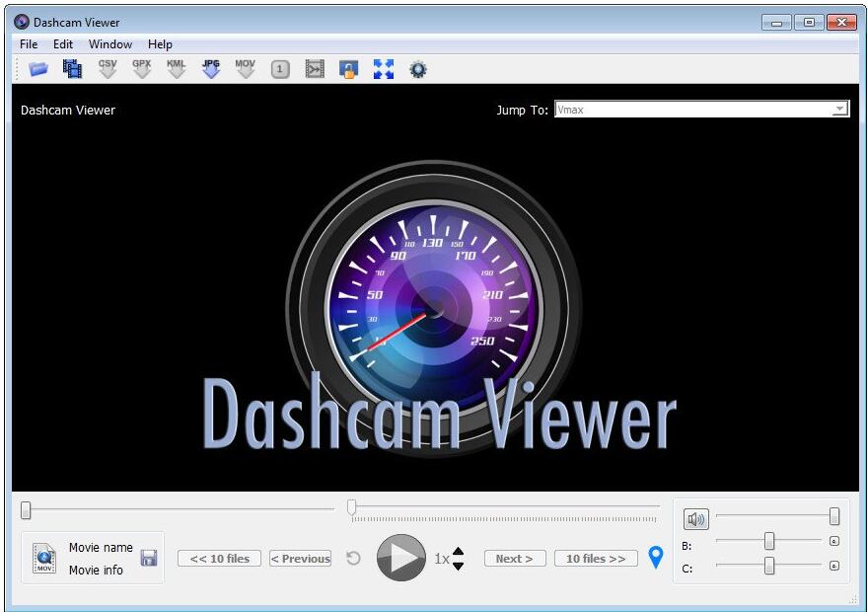868x612 pixels.
Task: Click the Movie info text
Action: pos(96,570)
